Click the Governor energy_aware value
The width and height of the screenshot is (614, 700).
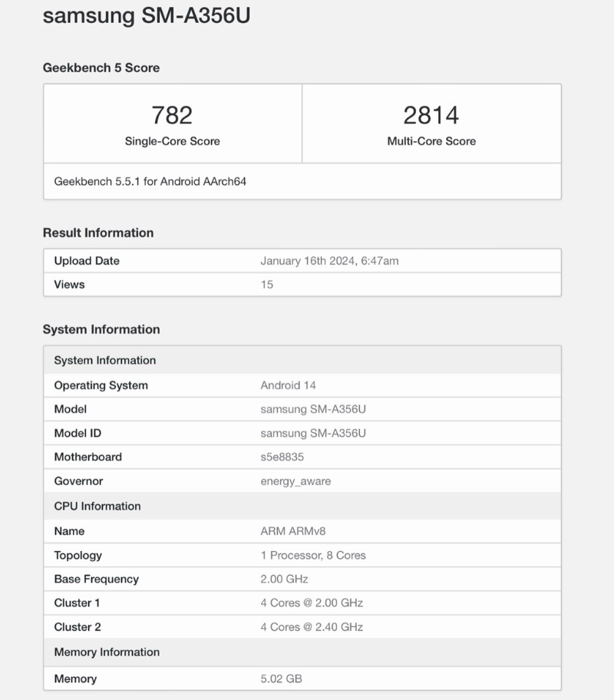pyautogui.click(x=295, y=481)
